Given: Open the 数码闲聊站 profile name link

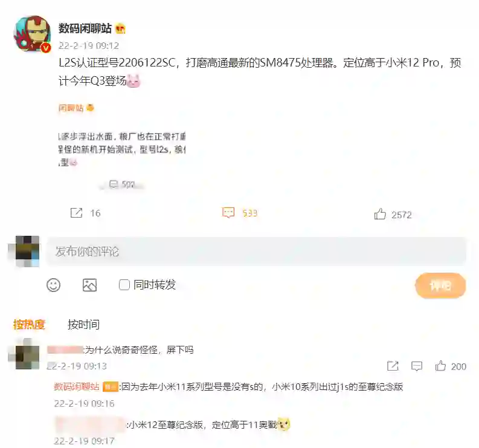Looking at the screenshot, I should pyautogui.click(x=85, y=28).
